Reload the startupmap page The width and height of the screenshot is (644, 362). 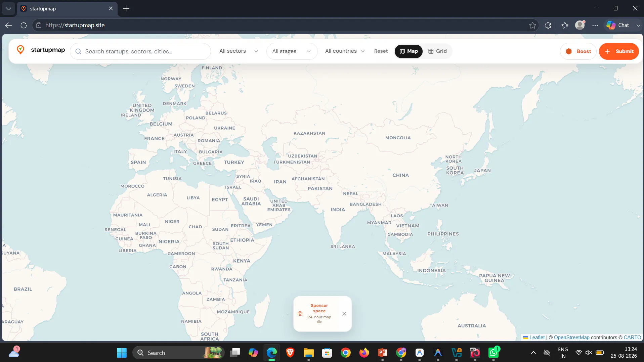coord(24,25)
